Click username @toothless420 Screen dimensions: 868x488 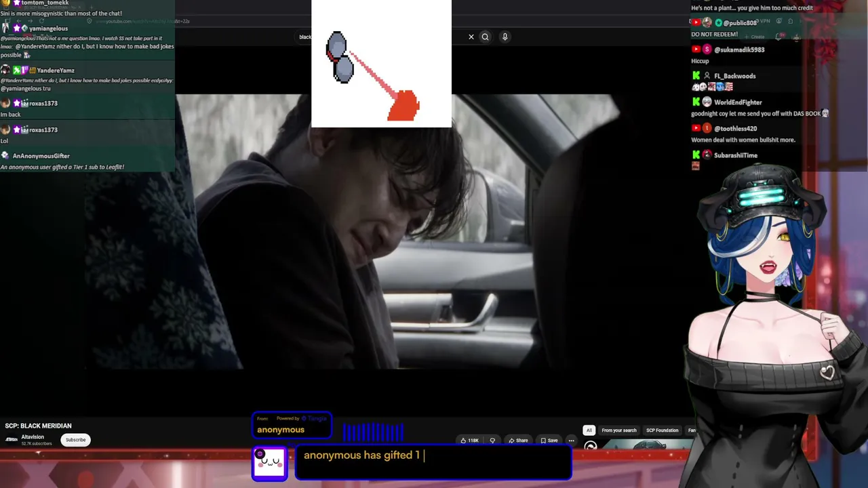tap(735, 129)
